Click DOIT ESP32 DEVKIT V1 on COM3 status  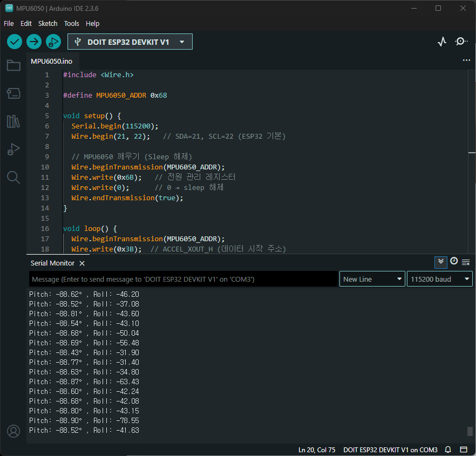coord(390,450)
